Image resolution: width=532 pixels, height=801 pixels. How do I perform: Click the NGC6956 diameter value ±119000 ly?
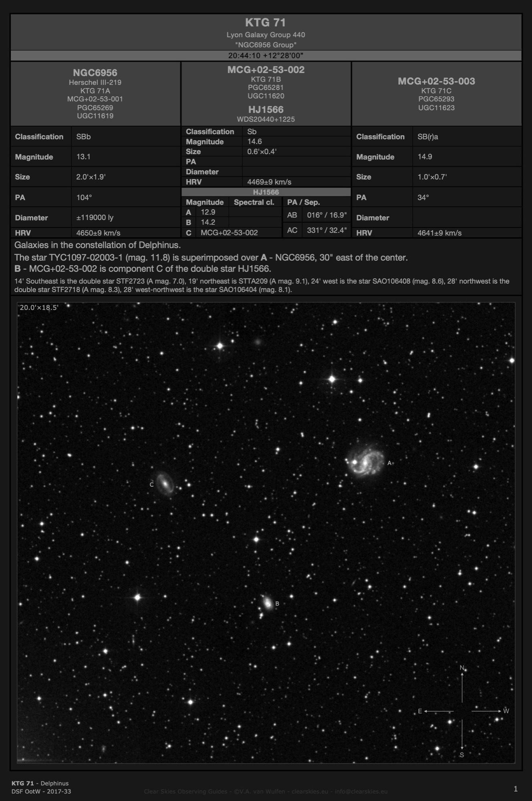coord(95,217)
